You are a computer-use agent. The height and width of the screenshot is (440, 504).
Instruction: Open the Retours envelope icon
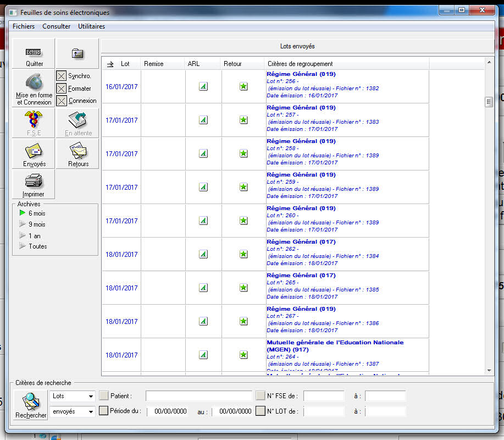point(77,153)
